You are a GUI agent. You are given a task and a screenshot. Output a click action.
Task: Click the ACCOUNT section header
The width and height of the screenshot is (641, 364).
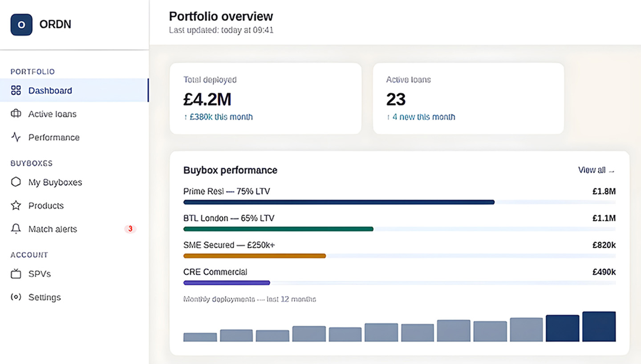(x=29, y=255)
